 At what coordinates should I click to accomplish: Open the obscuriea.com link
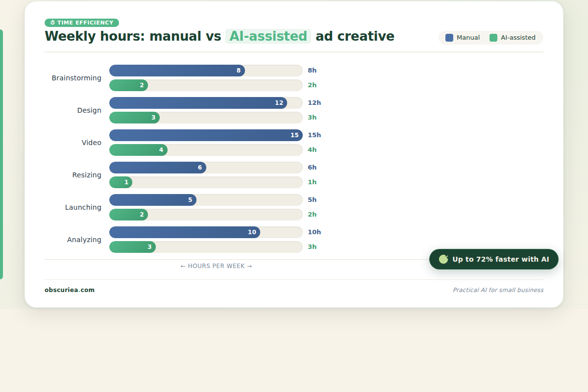click(x=70, y=290)
